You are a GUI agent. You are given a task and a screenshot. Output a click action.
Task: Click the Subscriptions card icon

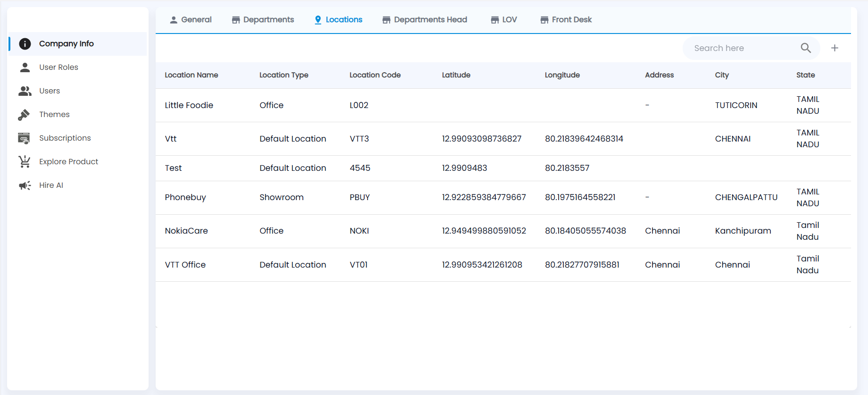pos(24,138)
